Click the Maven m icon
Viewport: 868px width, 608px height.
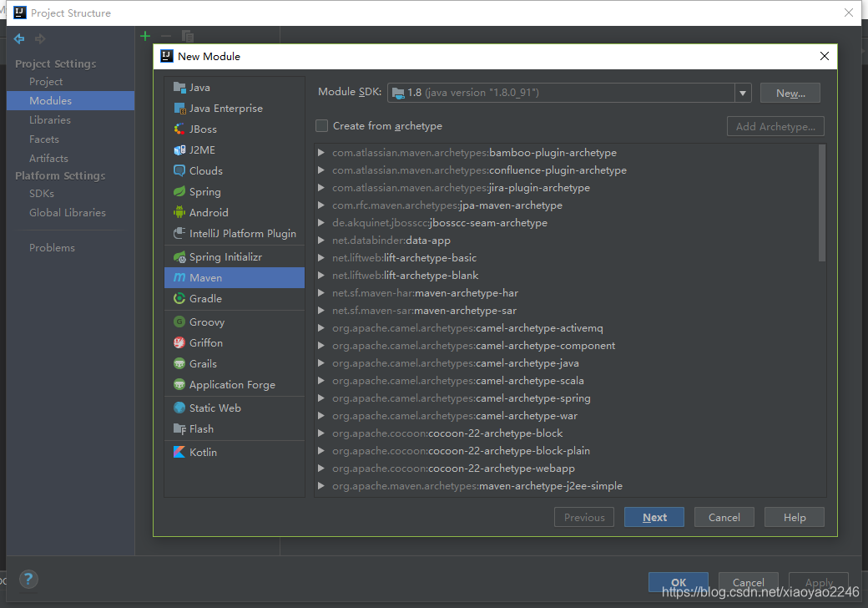179,277
